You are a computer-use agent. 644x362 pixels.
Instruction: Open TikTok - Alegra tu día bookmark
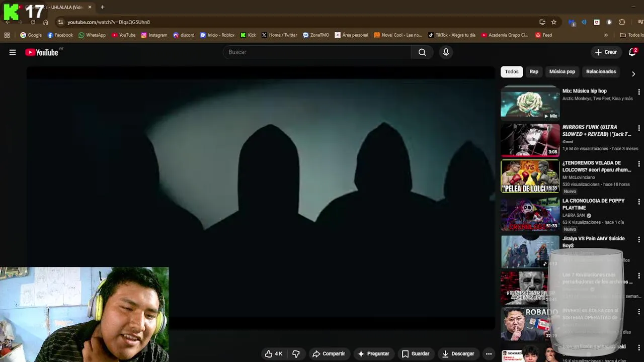451,35
